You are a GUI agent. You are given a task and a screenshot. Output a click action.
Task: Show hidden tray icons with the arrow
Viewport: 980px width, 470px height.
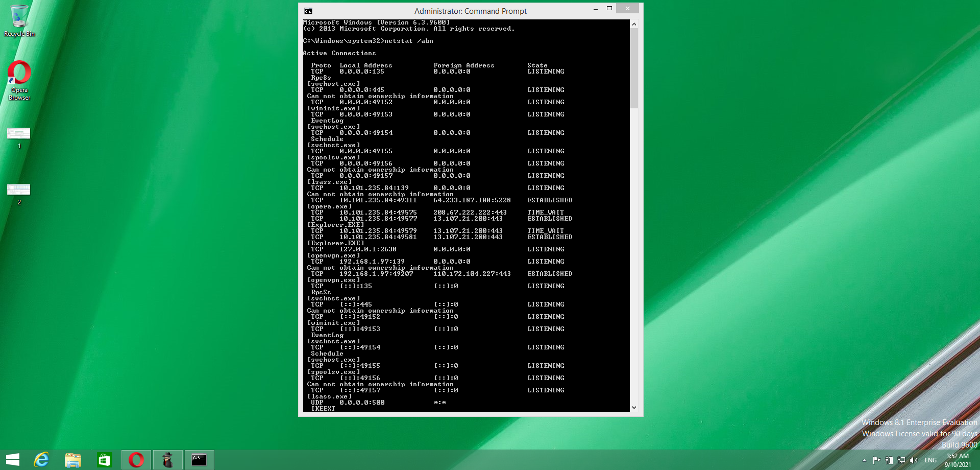click(864, 460)
